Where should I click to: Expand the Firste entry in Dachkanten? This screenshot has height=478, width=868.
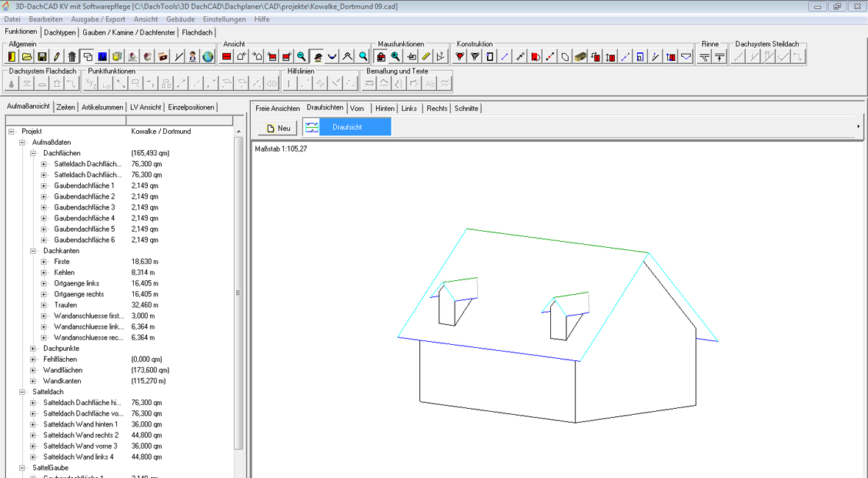coord(44,262)
